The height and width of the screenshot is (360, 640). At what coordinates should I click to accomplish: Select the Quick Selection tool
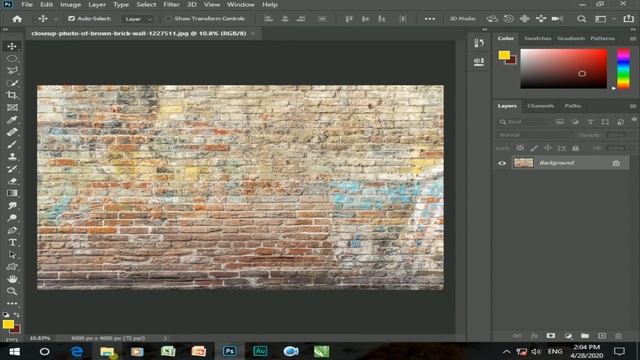click(x=12, y=83)
